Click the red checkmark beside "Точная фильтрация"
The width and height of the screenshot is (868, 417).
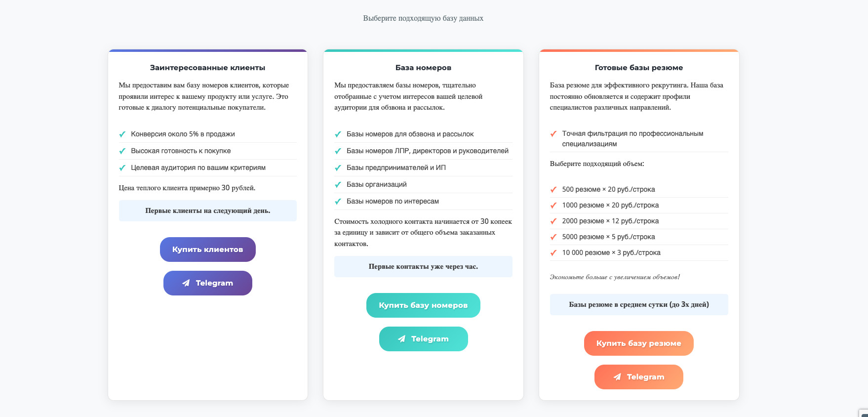(553, 134)
